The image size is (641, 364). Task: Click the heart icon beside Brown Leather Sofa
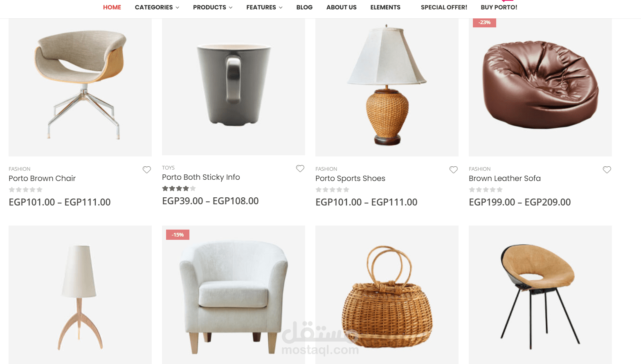607,170
